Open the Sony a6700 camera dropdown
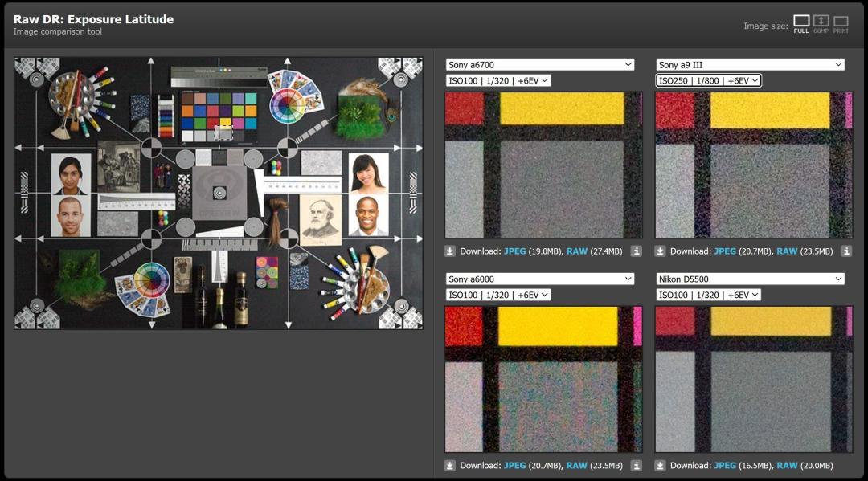Screen dimensions: 868x481 pyautogui.click(x=540, y=65)
